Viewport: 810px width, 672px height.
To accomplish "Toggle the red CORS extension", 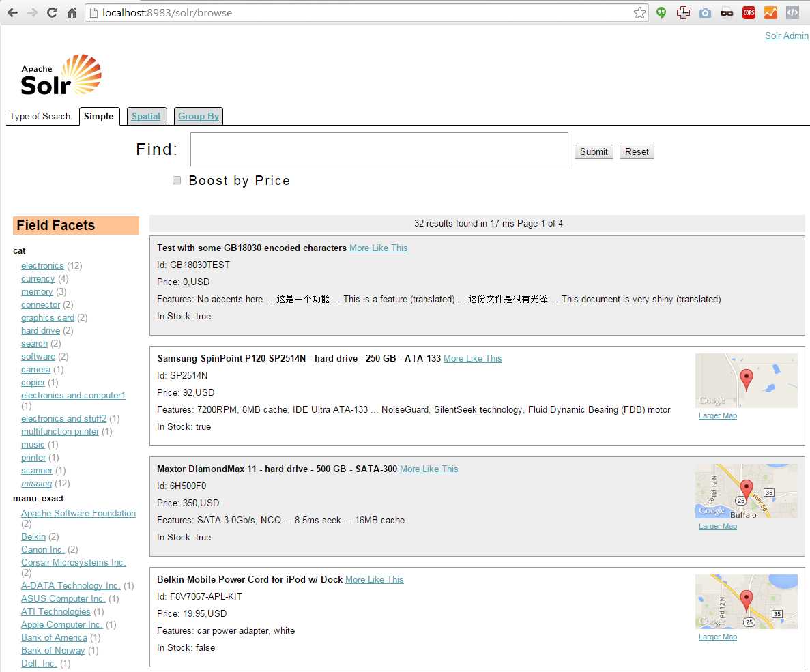I will (749, 12).
